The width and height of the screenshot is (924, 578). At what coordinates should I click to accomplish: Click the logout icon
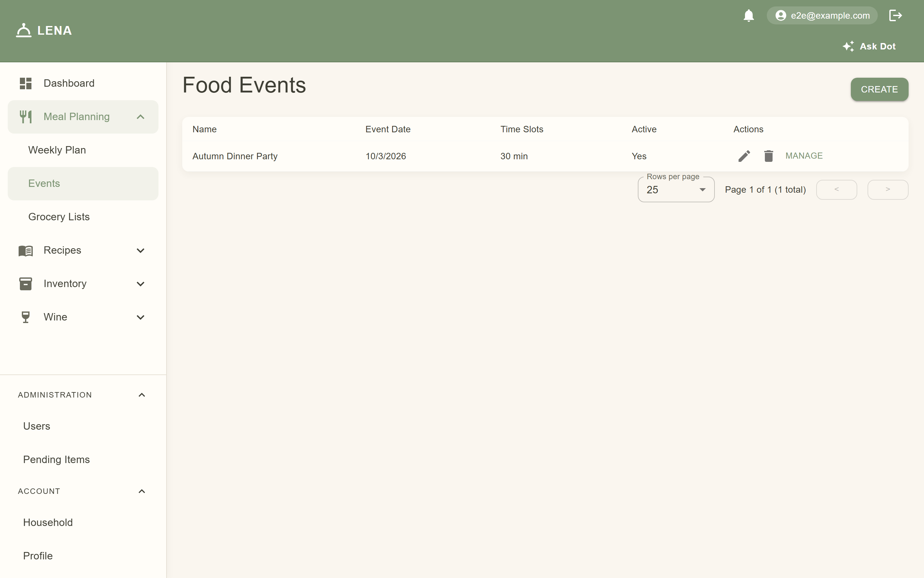pyautogui.click(x=895, y=16)
